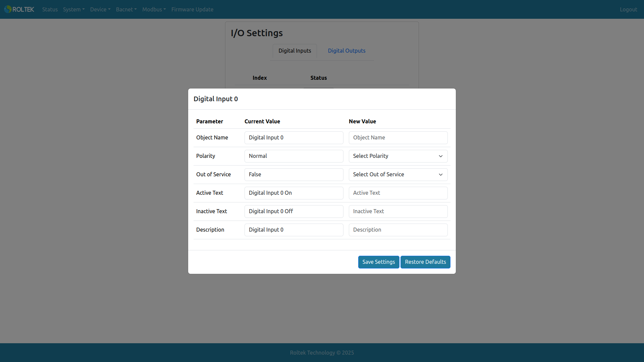Image resolution: width=644 pixels, height=362 pixels.
Task: Open the Select Polarity dropdown
Action: pos(398,156)
